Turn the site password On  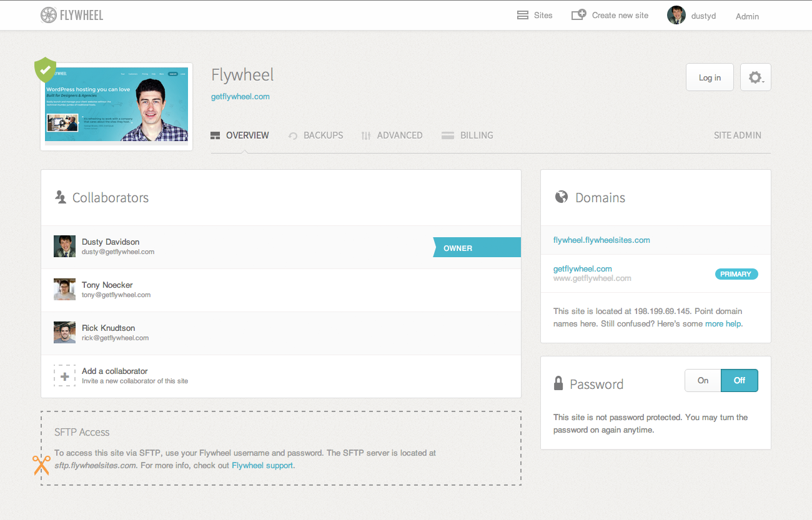click(703, 381)
